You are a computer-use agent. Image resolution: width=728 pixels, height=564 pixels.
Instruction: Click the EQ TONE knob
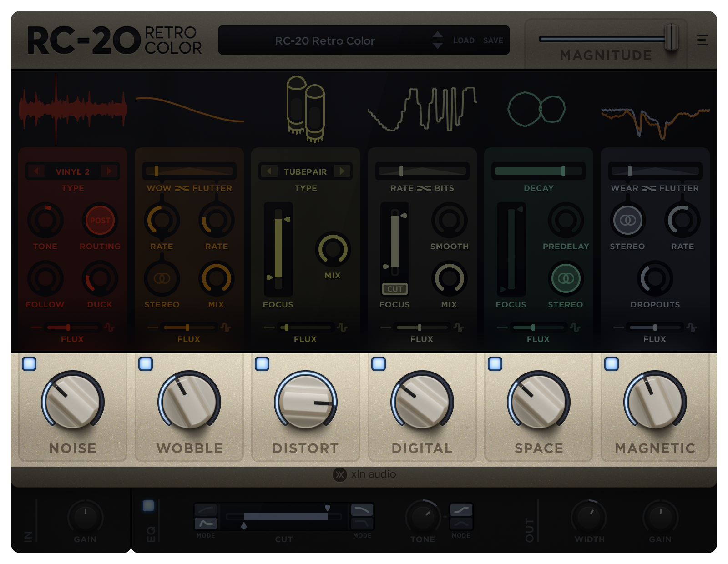point(423,517)
